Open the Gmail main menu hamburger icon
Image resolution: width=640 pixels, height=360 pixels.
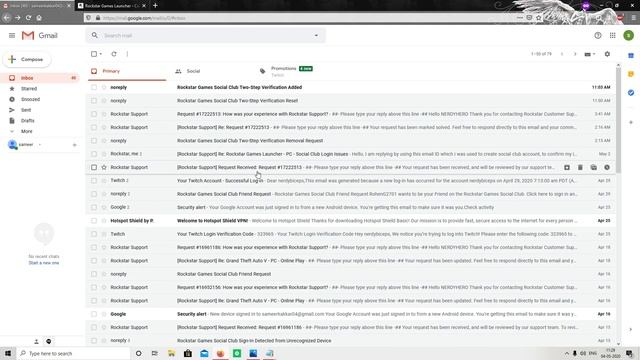(x=12, y=36)
